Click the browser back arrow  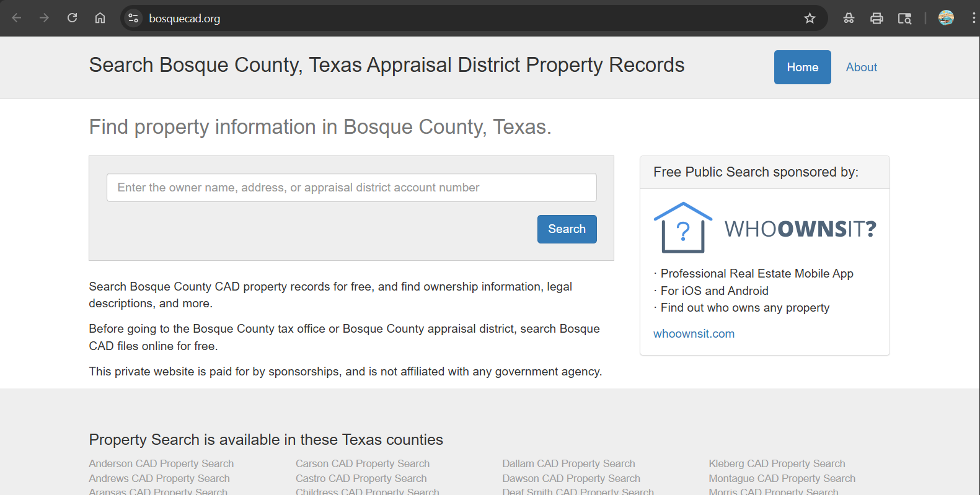click(17, 18)
